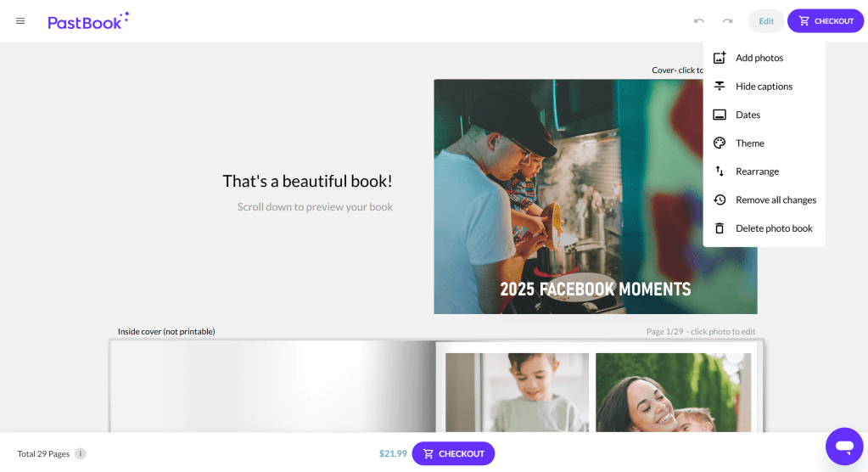The image size is (868, 472).
Task: Click the cover photo to edit it
Action: (568, 197)
